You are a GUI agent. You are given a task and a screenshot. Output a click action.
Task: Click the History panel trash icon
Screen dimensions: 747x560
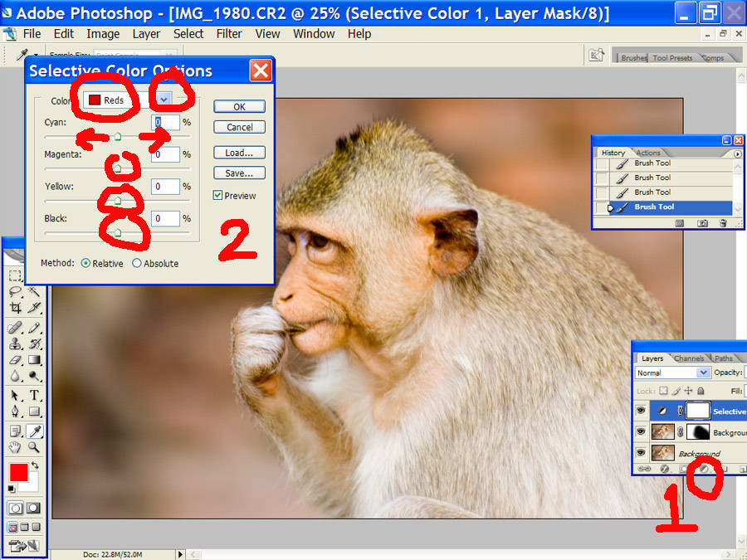click(x=723, y=223)
